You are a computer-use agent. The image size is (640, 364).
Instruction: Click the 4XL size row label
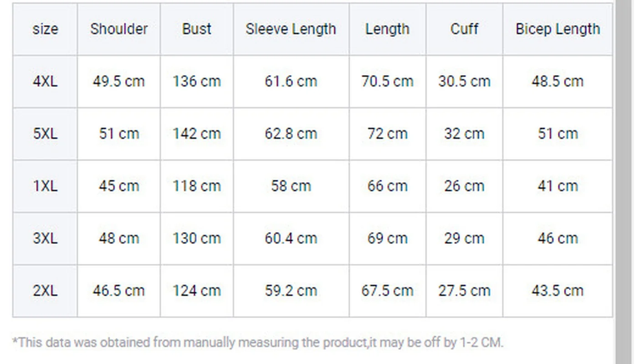click(45, 81)
